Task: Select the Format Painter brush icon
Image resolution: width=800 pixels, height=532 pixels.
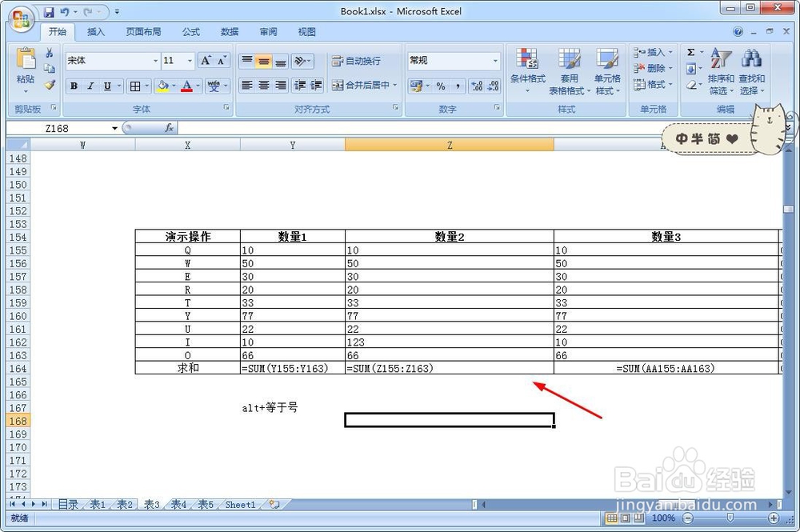Action: click(x=50, y=85)
